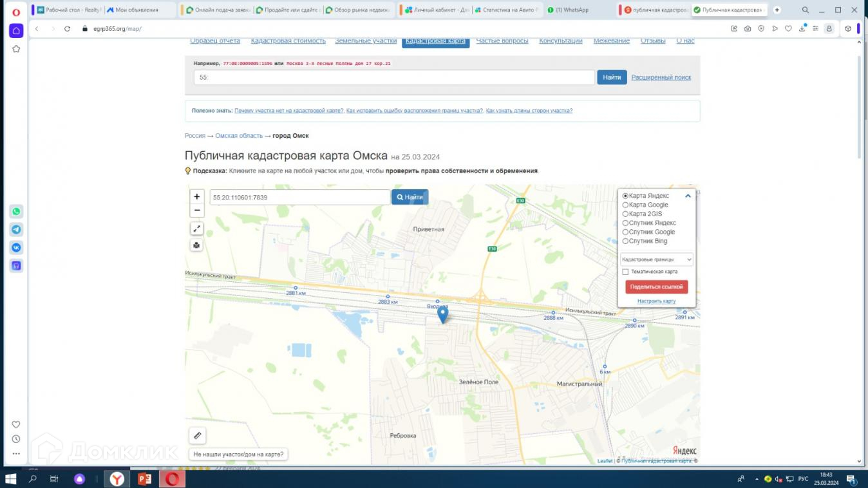
Task: Select Карта 2GIS base map
Action: pyautogui.click(x=642, y=214)
